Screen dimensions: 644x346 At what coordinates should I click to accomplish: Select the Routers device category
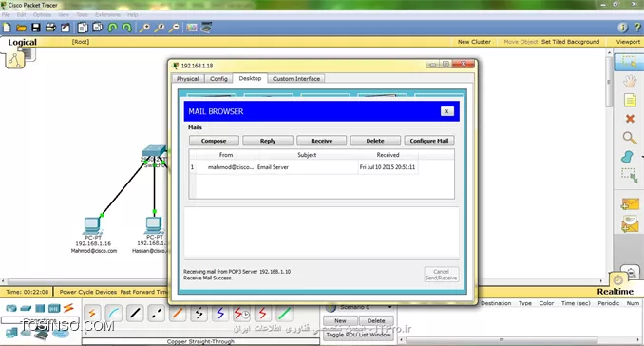[11, 308]
